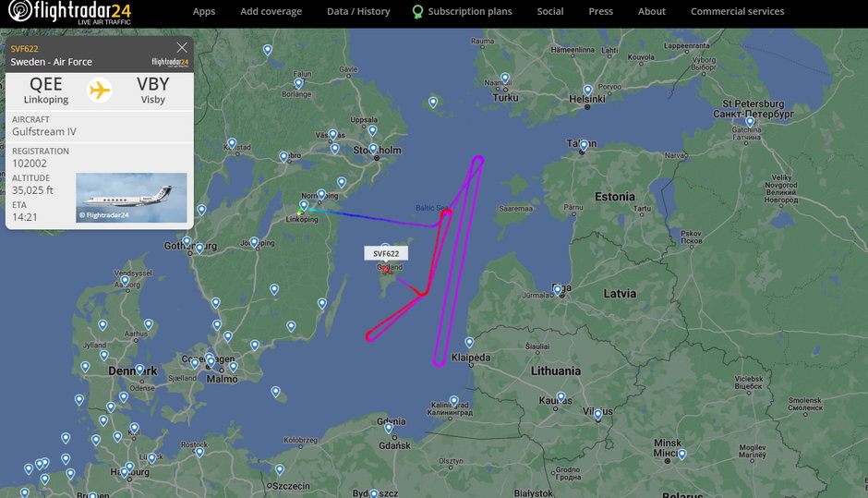Click the SVF622 callsign in panel header

pos(24,49)
